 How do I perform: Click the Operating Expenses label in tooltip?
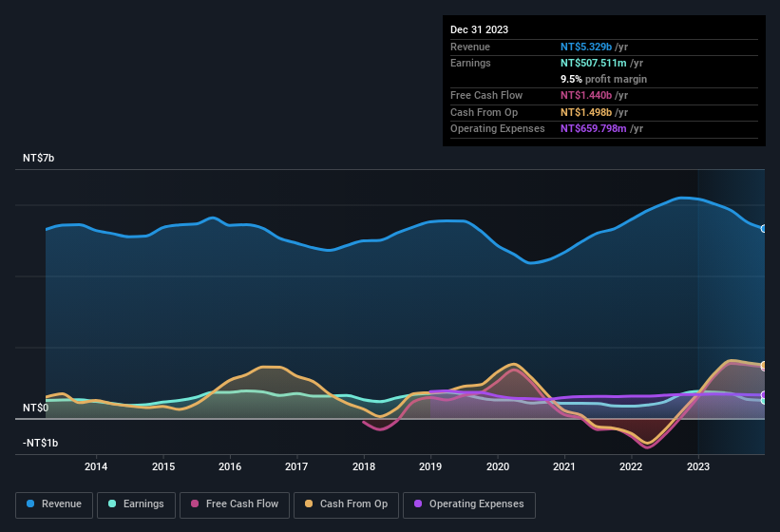[497, 129]
